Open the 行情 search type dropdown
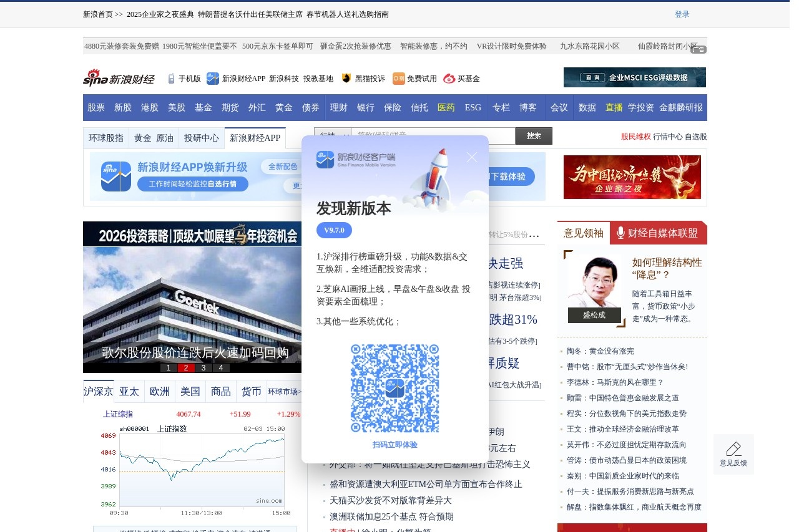The height and width of the screenshot is (532, 799). [x=332, y=136]
